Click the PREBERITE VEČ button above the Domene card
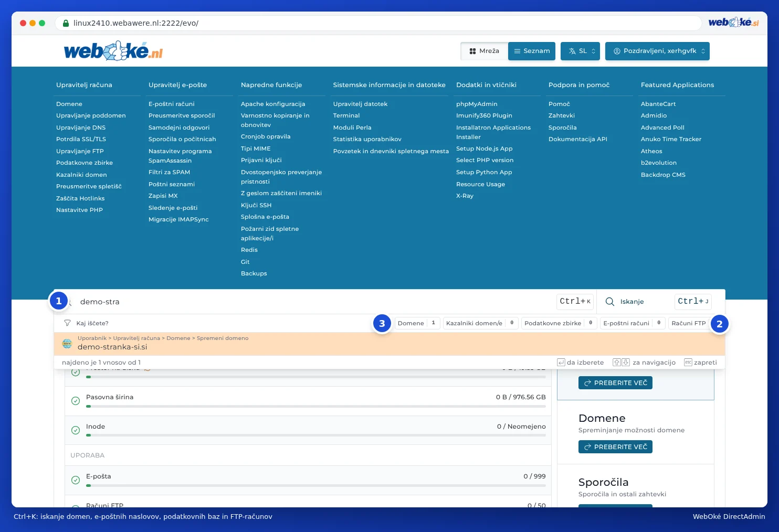The width and height of the screenshot is (779, 532). click(615, 383)
